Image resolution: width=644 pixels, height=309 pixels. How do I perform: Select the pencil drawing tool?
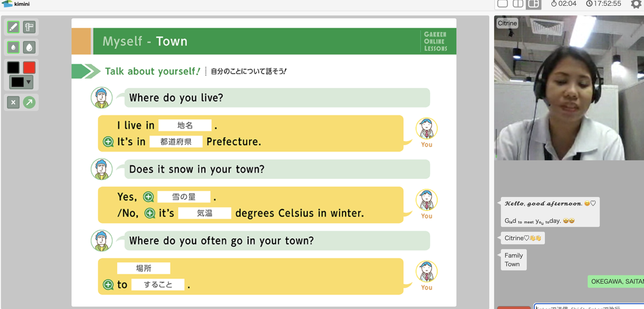(13, 27)
